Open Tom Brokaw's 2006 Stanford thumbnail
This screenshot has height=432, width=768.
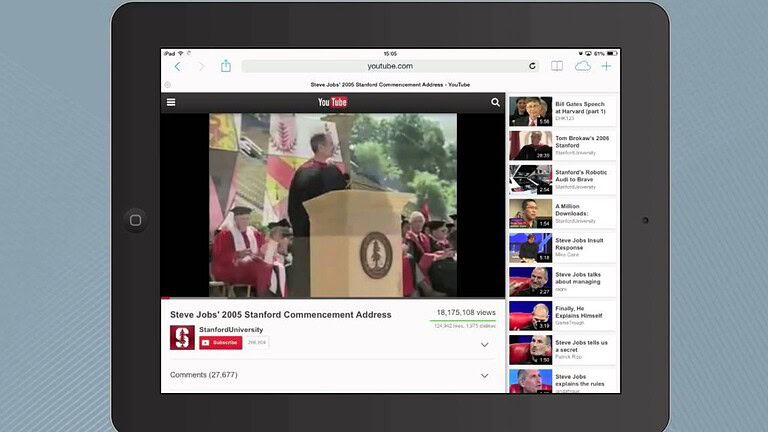pos(530,145)
